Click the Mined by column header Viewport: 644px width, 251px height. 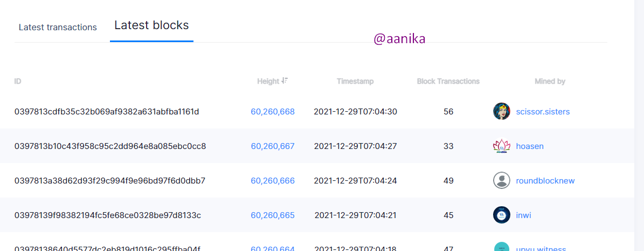(x=550, y=82)
